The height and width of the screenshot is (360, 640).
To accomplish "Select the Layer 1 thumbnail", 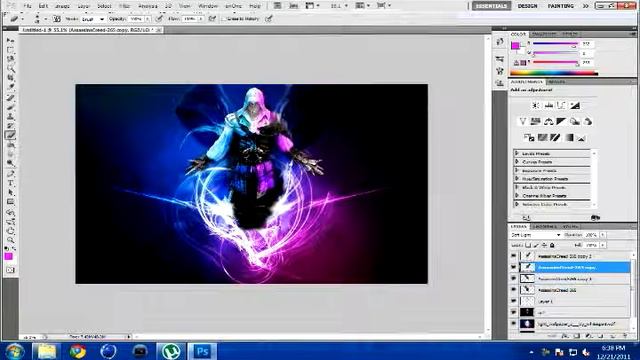I will tap(527, 301).
